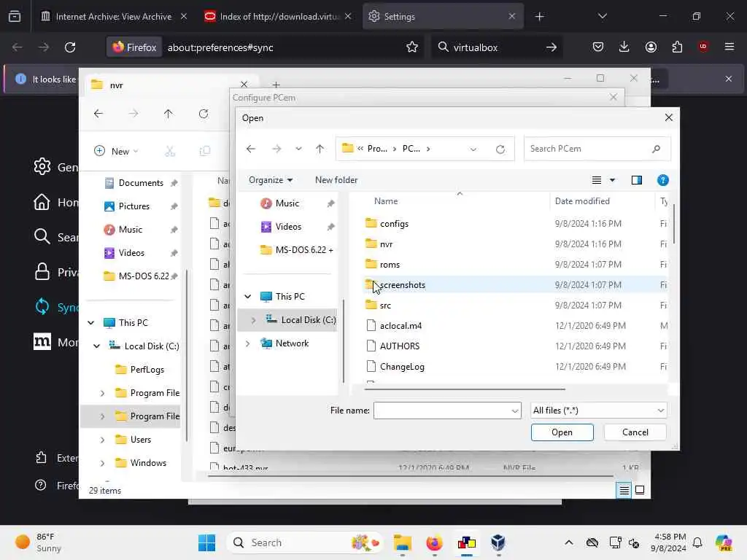Expand Local Disk (C:) in Open dialog

click(253, 320)
